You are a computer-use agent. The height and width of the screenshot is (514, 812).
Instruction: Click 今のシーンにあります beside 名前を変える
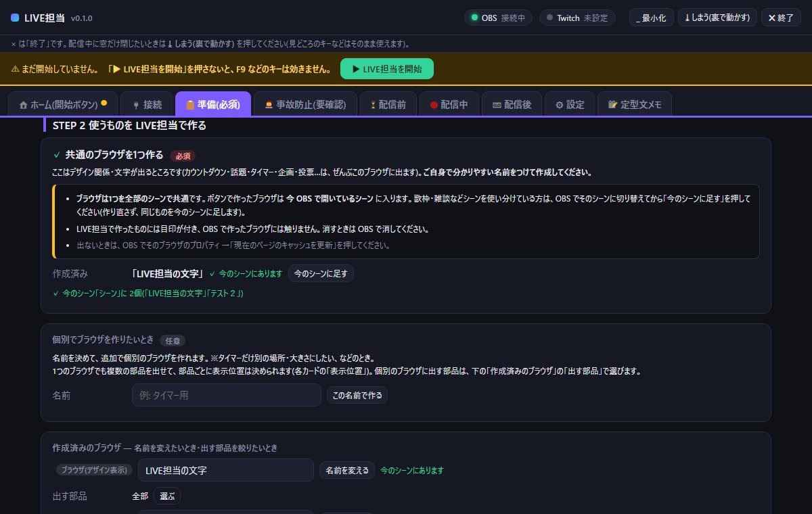pyautogui.click(x=412, y=470)
